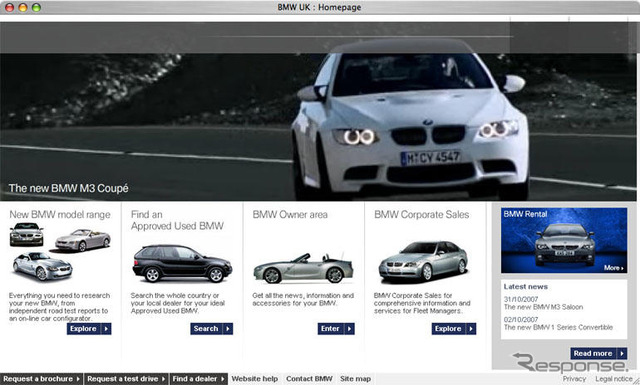Viewport: 640px width, 385px height.
Task: Click the black X5 Approved Used car image
Action: coord(182,263)
